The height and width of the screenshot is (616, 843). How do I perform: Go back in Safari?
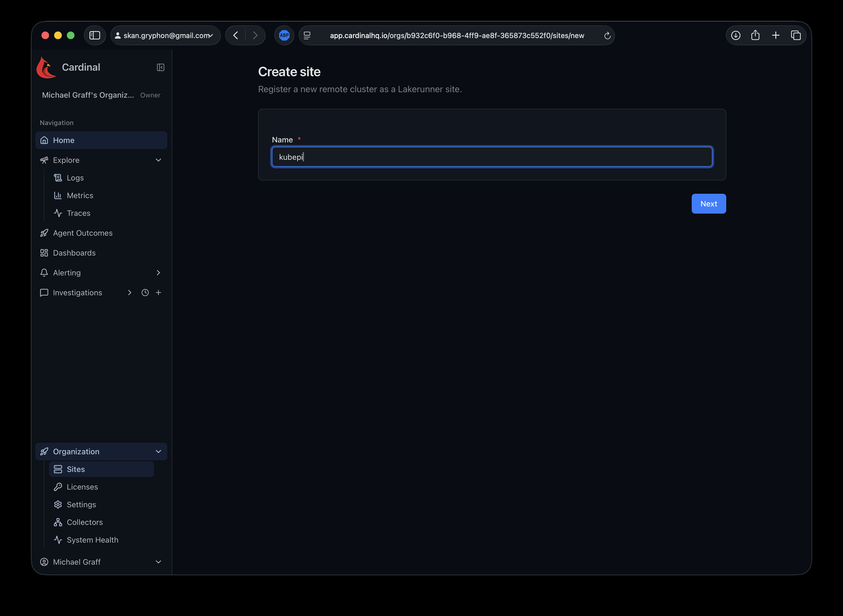(x=236, y=35)
